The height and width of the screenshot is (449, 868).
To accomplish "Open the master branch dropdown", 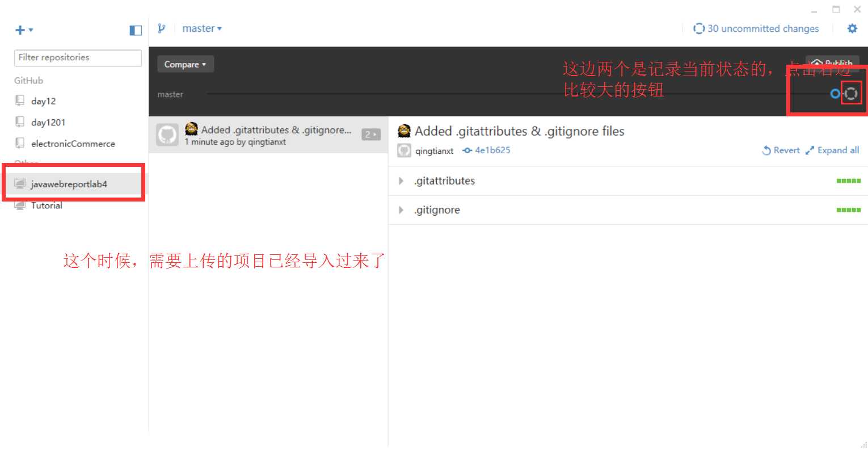I will pos(202,28).
